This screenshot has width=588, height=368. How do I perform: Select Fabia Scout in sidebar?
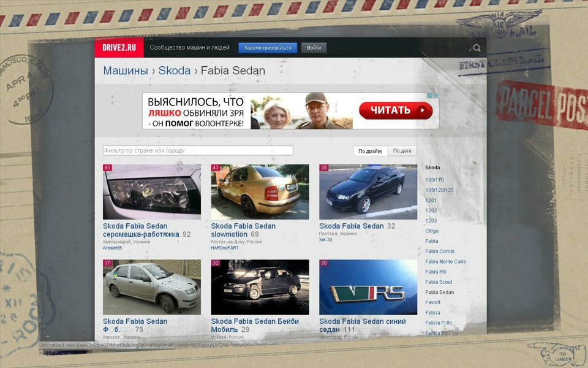(x=439, y=282)
